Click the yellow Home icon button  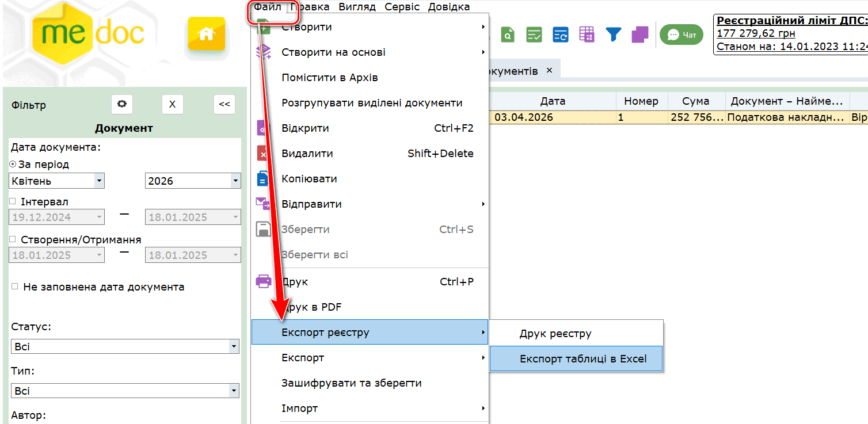click(206, 35)
